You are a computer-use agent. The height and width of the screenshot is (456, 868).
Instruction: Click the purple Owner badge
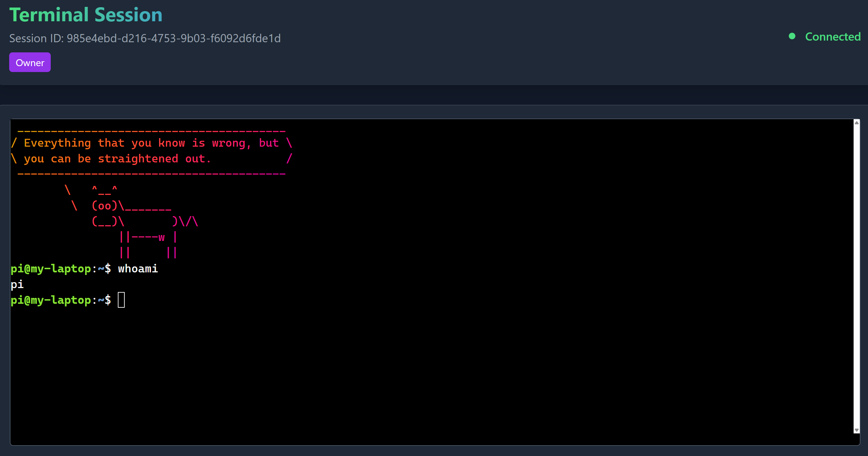(30, 62)
